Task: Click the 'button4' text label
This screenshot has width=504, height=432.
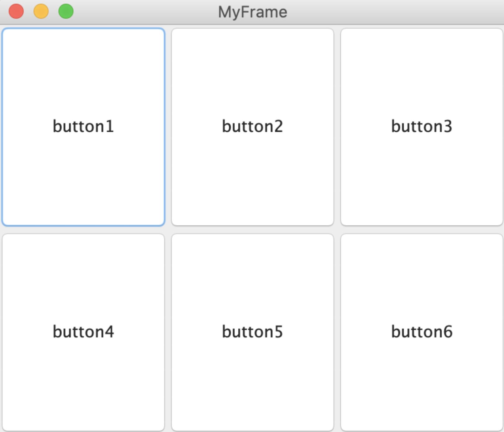Action: click(x=83, y=332)
